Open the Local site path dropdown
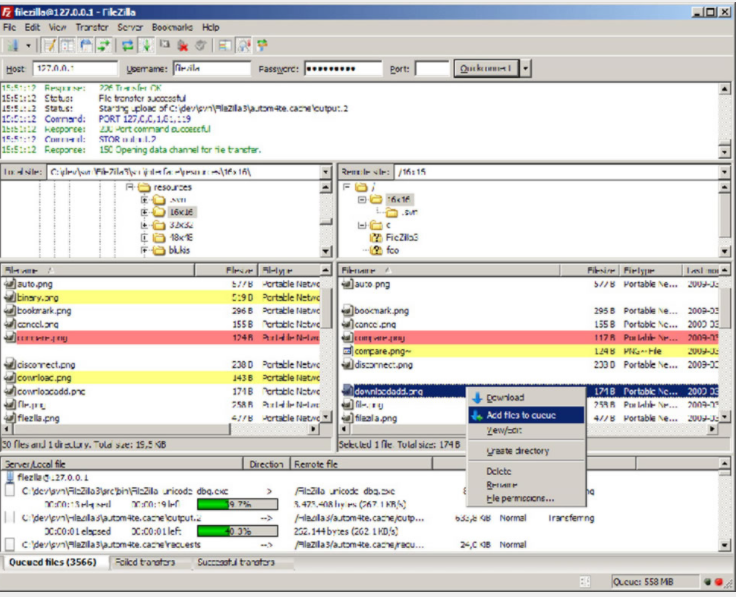Viewport: 736px width, 598px height. click(325, 172)
